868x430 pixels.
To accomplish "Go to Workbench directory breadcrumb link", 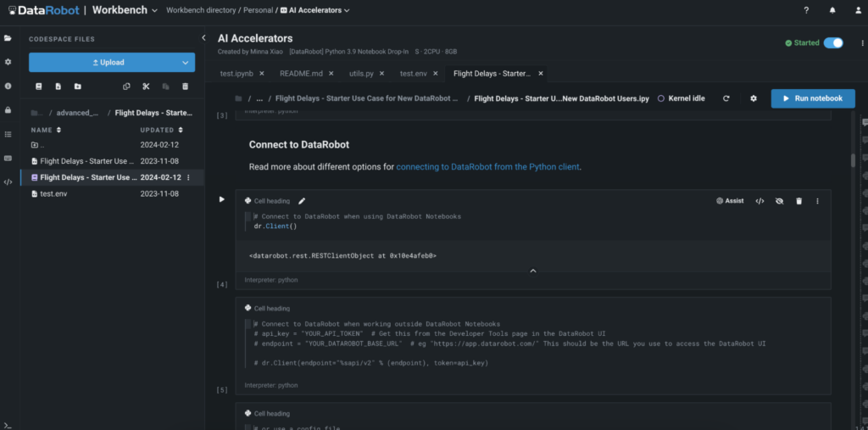I will point(201,10).
